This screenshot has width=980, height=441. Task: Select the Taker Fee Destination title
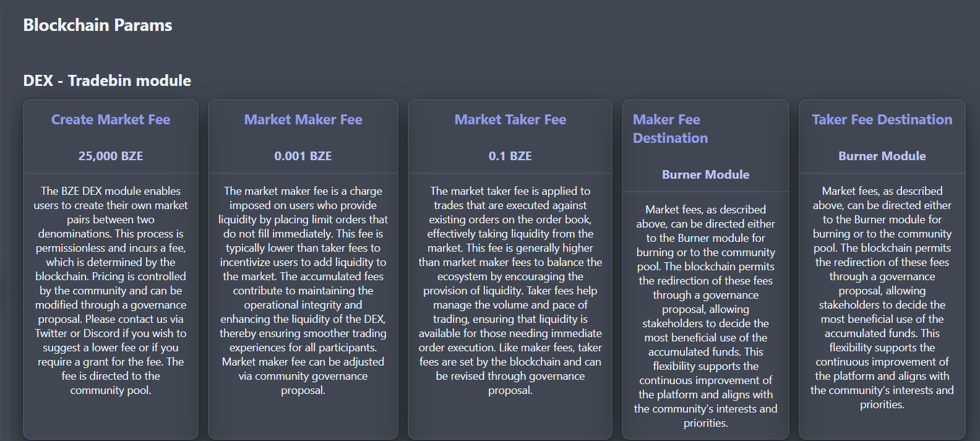click(x=882, y=120)
